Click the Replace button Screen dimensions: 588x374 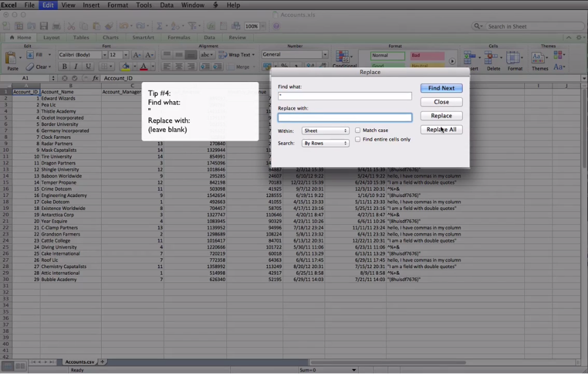click(442, 116)
